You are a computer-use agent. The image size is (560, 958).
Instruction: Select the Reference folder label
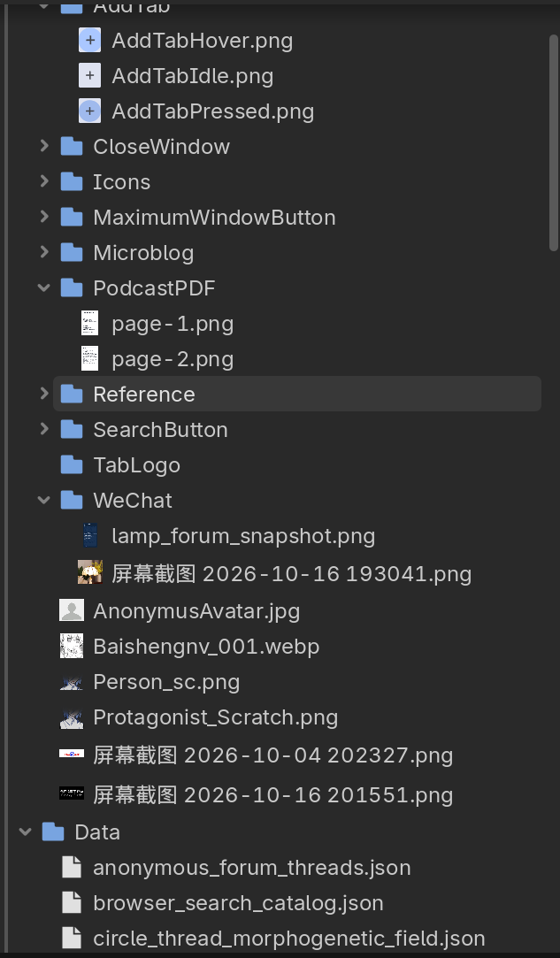pyautogui.click(x=144, y=394)
